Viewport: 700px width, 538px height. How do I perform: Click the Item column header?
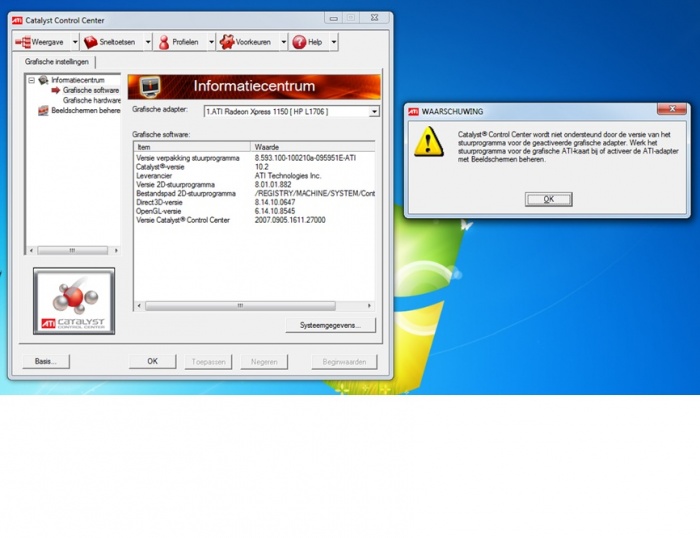tap(192, 147)
